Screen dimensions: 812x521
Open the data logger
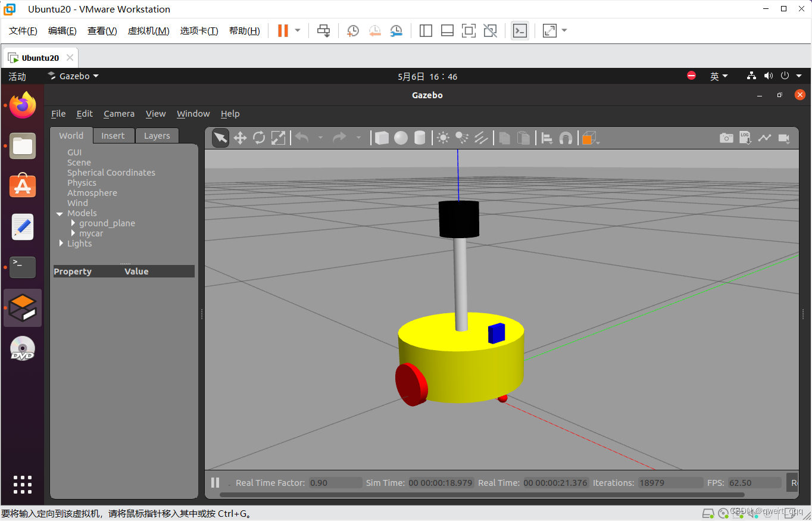(745, 138)
